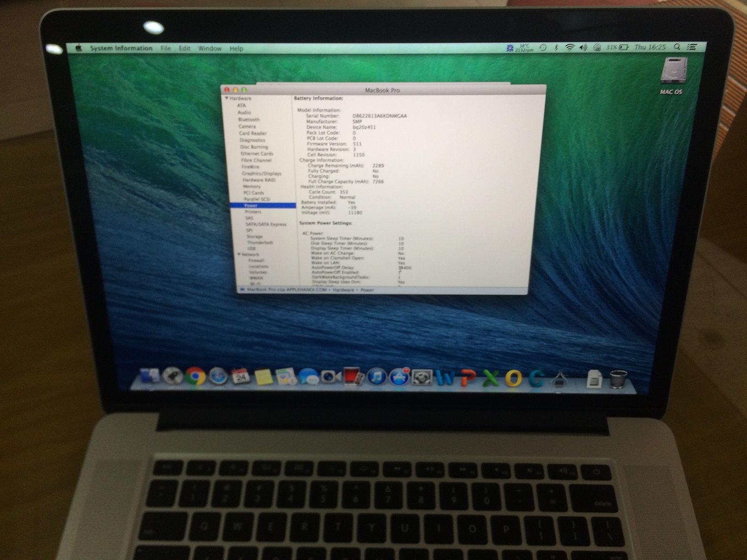Screen dimensions: 747x560
Task: Open the Window menu
Action: coord(210,48)
